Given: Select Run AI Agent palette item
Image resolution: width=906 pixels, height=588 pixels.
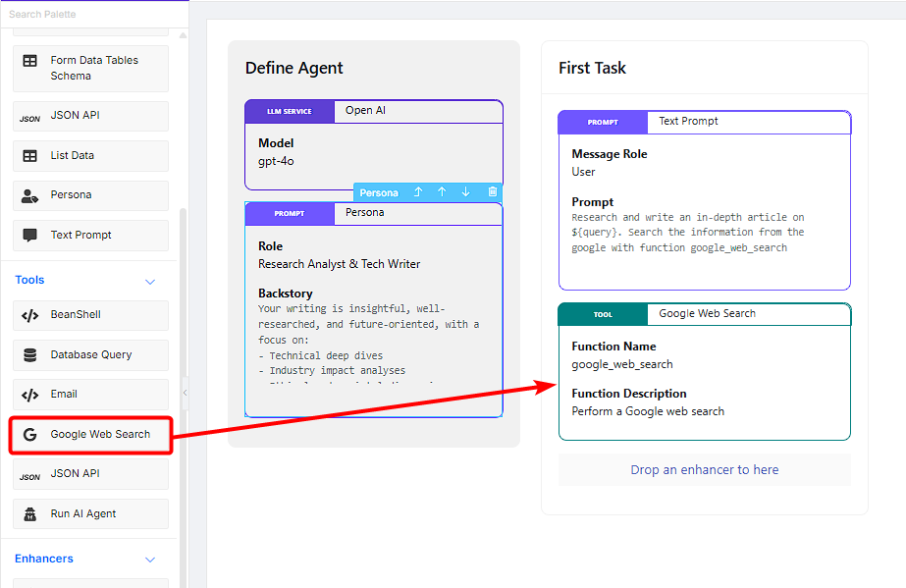Looking at the screenshot, I should pyautogui.click(x=90, y=514).
